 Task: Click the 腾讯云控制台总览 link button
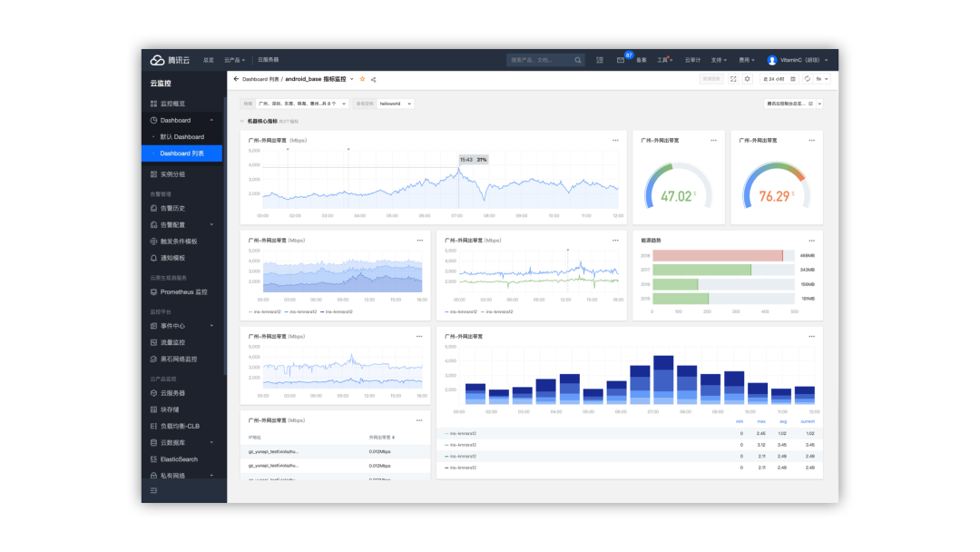(790, 103)
